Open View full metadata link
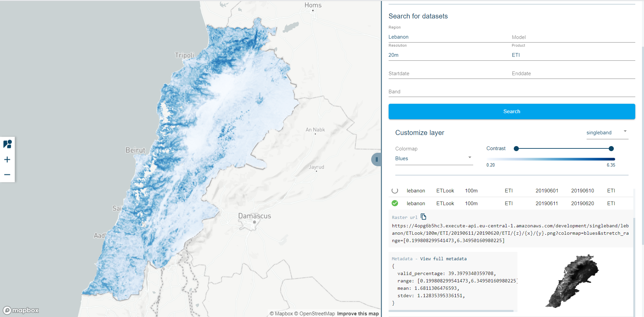644x317 pixels. [x=443, y=259]
